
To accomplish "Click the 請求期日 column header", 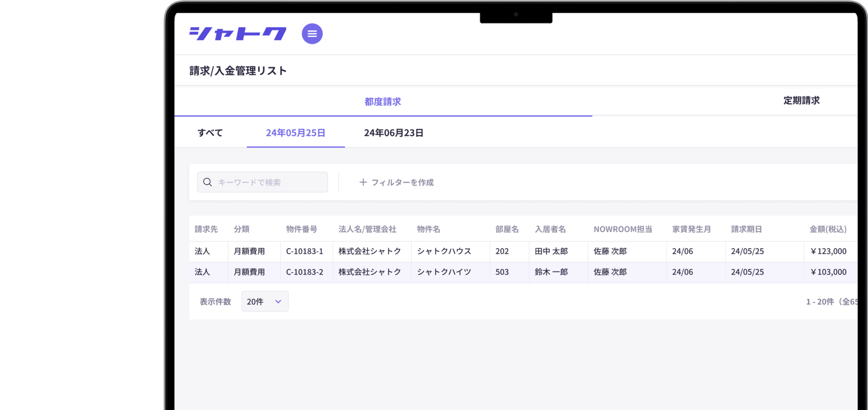I will (x=746, y=229).
